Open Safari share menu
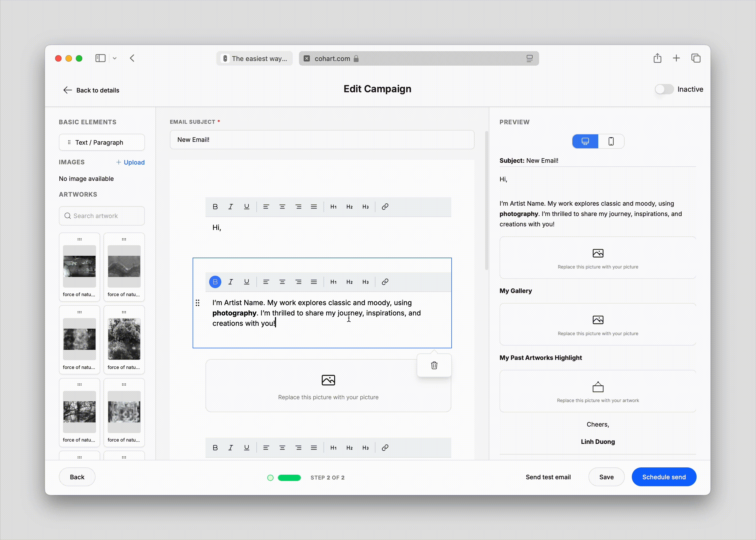Image resolution: width=756 pixels, height=540 pixels. (657, 58)
